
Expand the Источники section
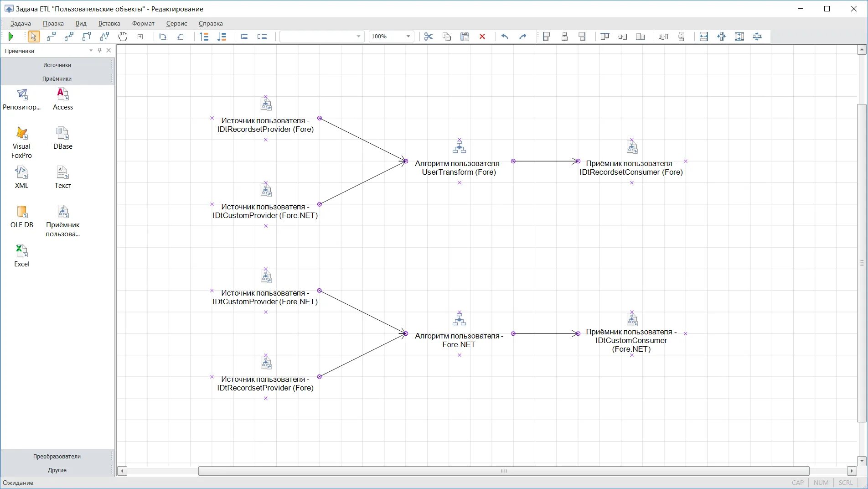pyautogui.click(x=57, y=65)
